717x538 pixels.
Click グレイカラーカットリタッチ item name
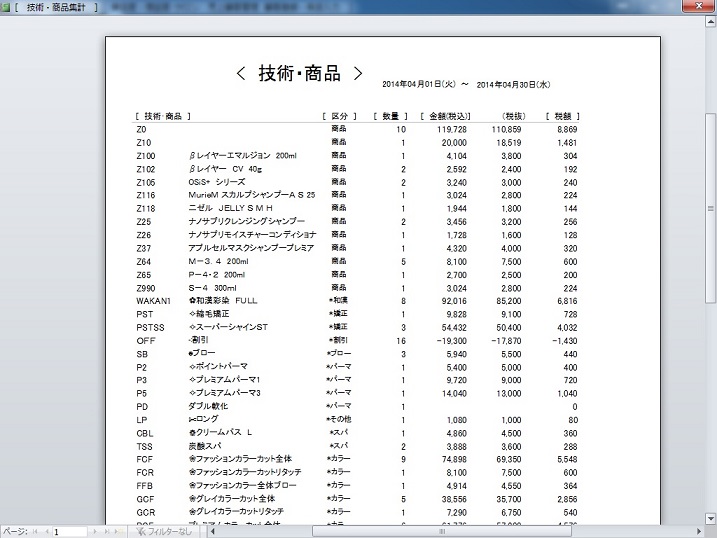[x=236, y=512]
